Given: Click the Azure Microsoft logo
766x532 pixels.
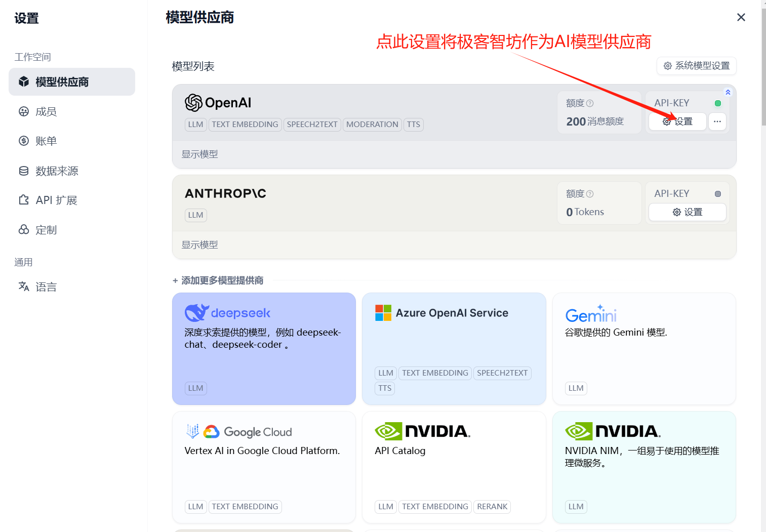Looking at the screenshot, I should point(383,313).
